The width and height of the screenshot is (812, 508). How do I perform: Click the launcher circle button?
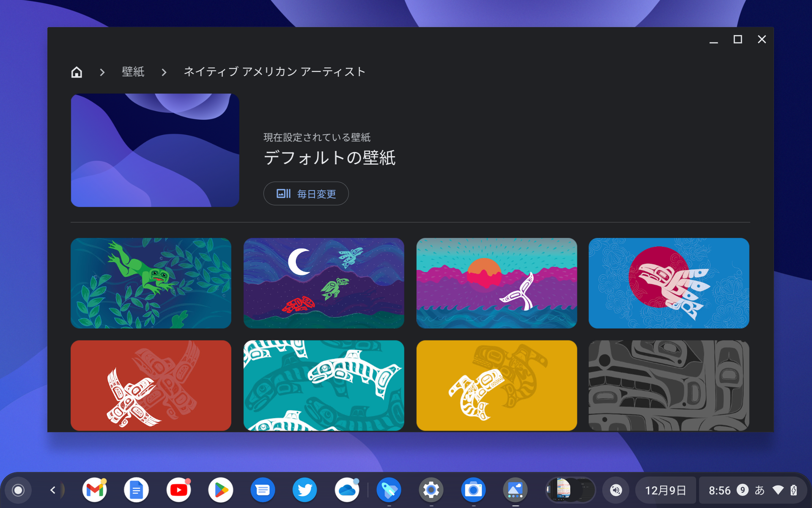(x=18, y=490)
